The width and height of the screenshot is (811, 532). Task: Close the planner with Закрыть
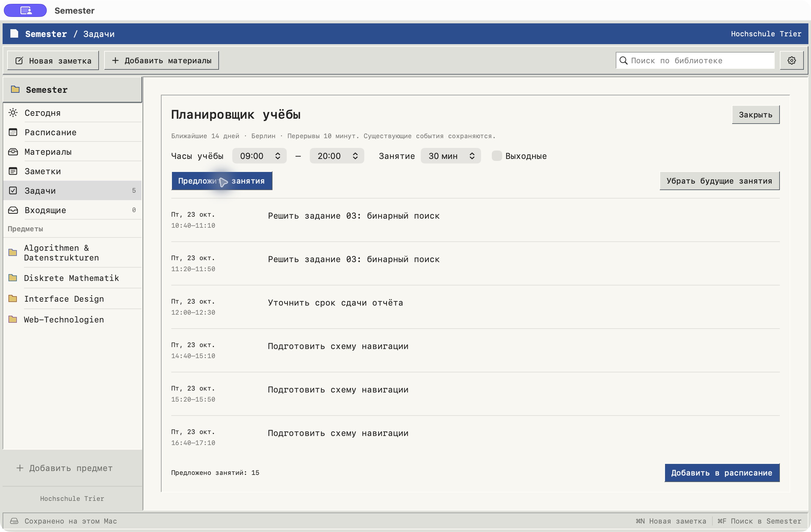tap(756, 115)
